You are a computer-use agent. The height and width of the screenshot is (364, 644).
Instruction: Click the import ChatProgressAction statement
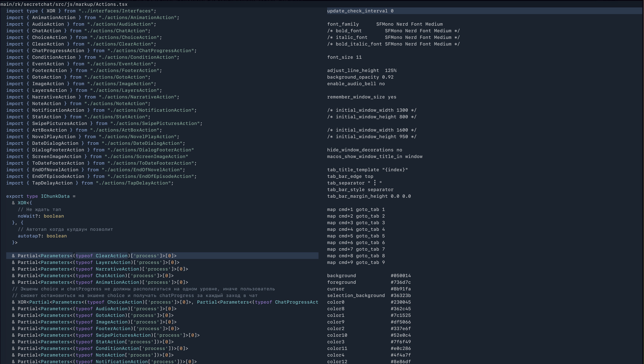click(101, 50)
